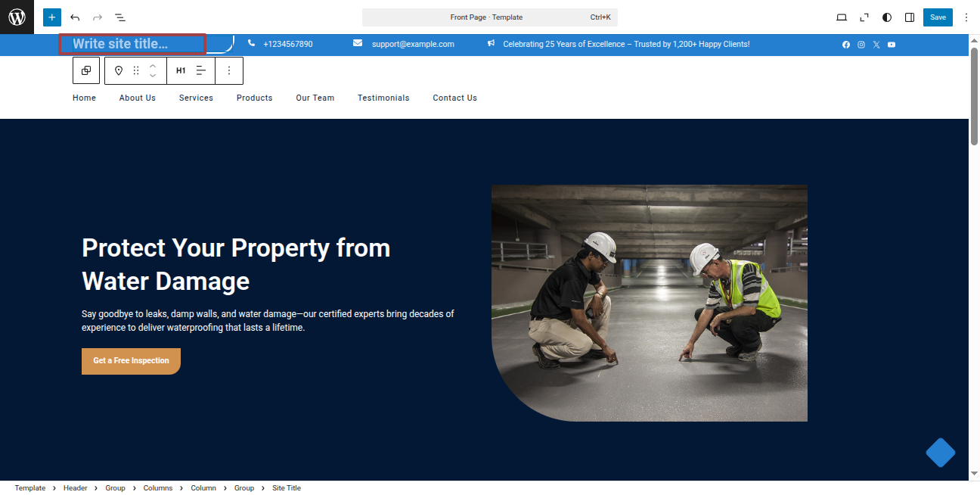Move the Site Title block up
The height and width of the screenshot is (495, 980).
153,65
